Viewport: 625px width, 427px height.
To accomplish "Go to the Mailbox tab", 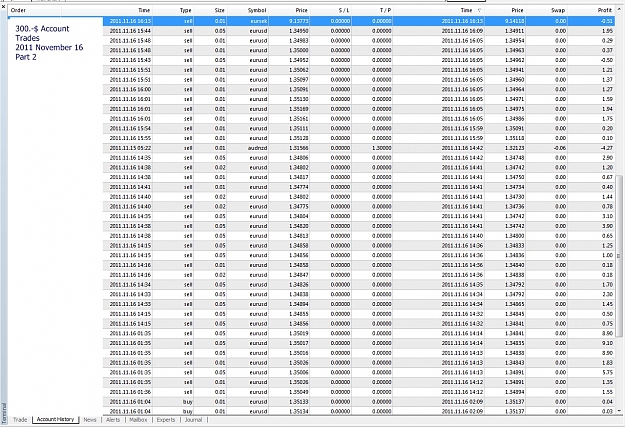I will pyautogui.click(x=138, y=420).
